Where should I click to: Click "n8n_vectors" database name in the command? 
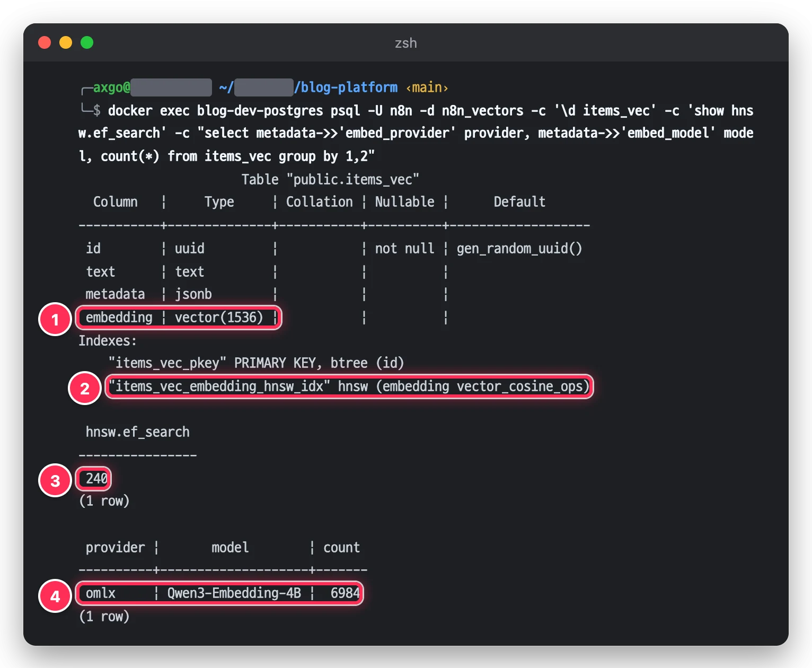click(x=483, y=111)
